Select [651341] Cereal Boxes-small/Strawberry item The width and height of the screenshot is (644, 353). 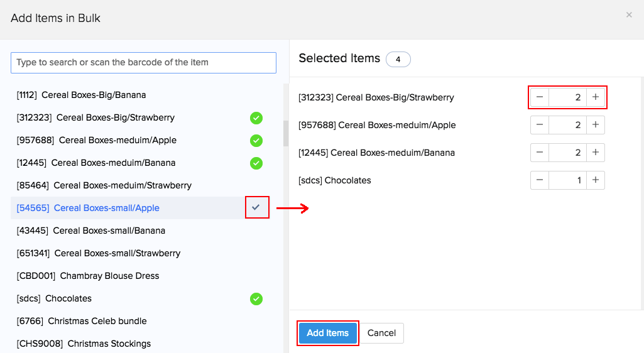(x=99, y=253)
